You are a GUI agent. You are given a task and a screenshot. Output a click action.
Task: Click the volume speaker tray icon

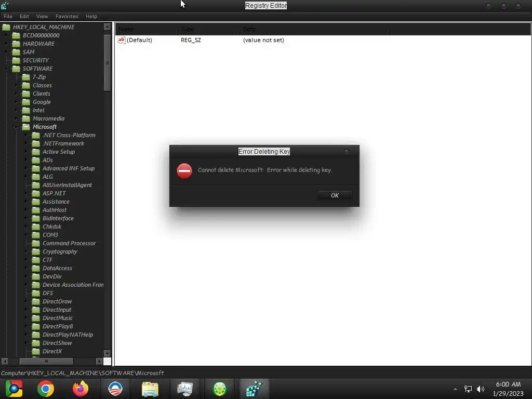481,389
